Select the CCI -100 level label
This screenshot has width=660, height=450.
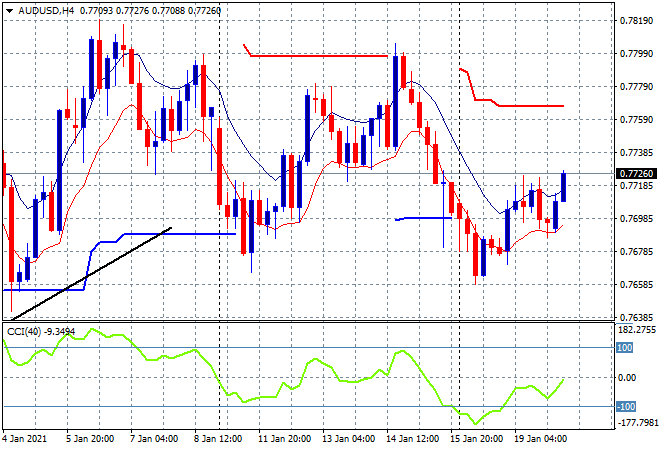tap(626, 407)
